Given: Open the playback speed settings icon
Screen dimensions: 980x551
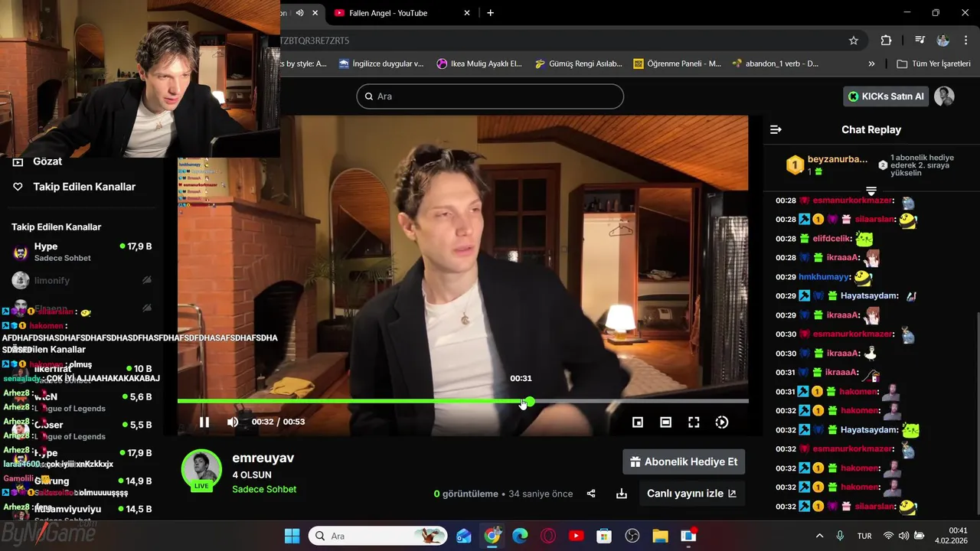Looking at the screenshot, I should (x=721, y=422).
